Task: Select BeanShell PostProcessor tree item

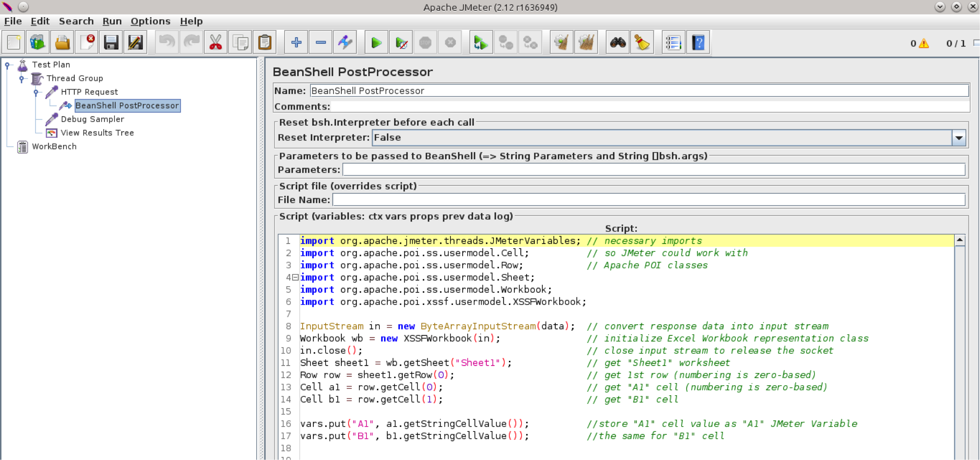Action: (127, 106)
